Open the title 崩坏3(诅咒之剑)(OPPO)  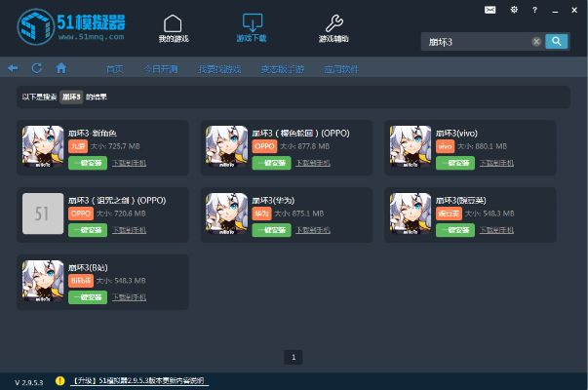[117, 201]
